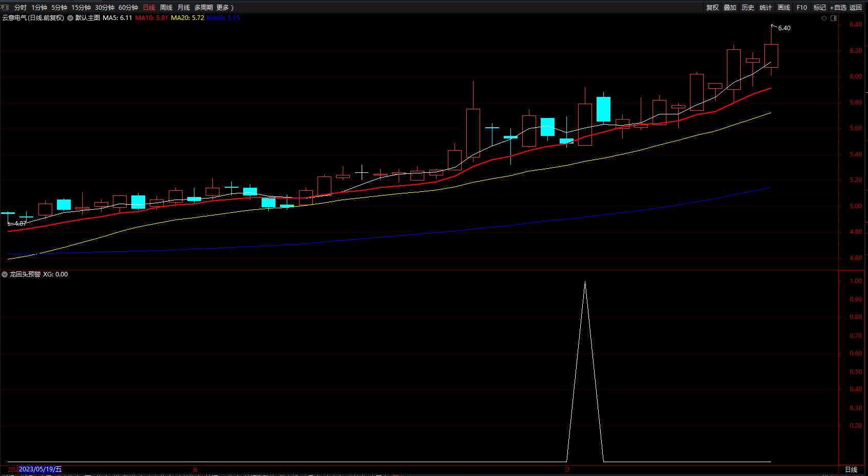Screen dimensions: 868x476
Task: Click the 4.87 low price annotation
Action: [x=20, y=224]
